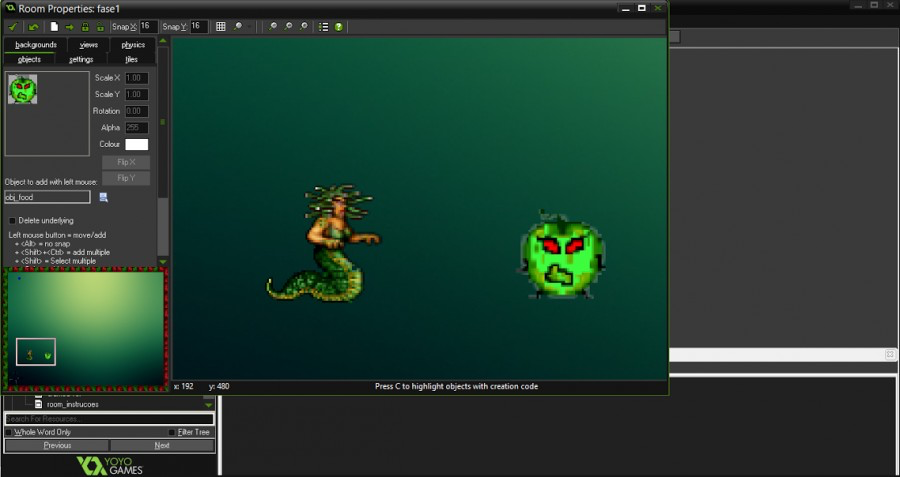Click the Scale X field
900x477 pixels.
coord(137,78)
